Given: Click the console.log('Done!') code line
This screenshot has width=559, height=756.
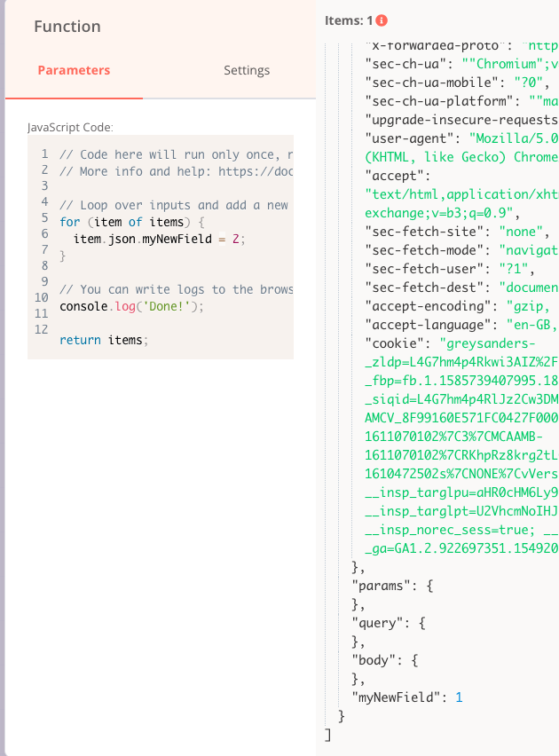Looking at the screenshot, I should tap(131, 306).
